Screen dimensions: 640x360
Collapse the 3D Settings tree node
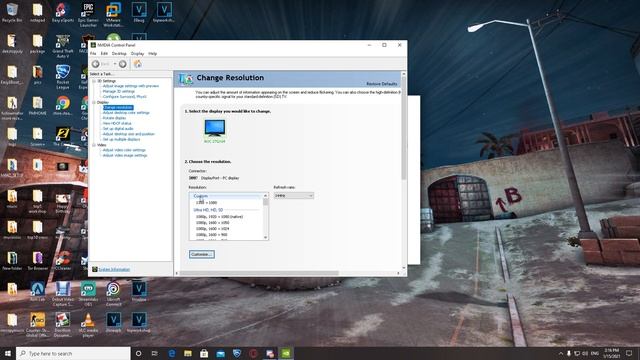94,81
